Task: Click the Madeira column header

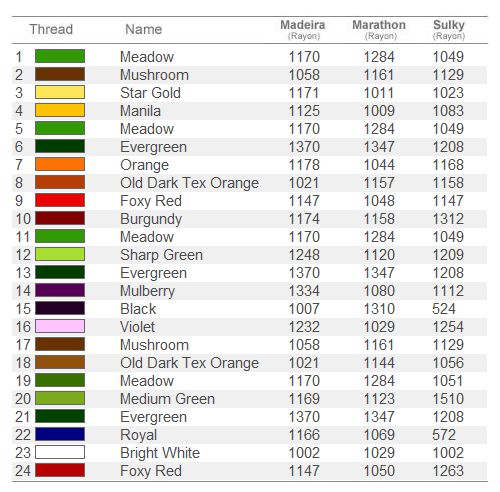Action: click(303, 29)
